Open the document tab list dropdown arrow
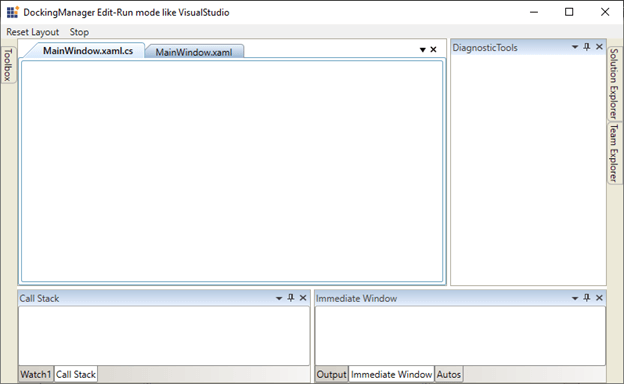The image size is (624, 384). point(423,50)
